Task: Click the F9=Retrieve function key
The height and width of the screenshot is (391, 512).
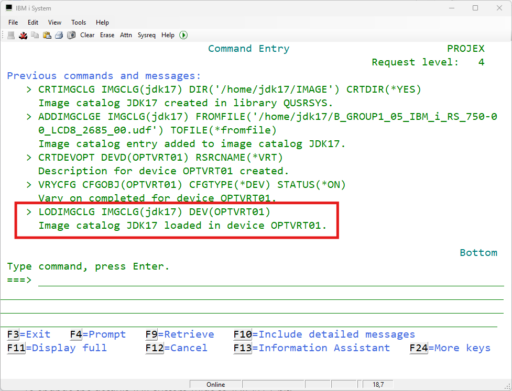Action: click(180, 334)
